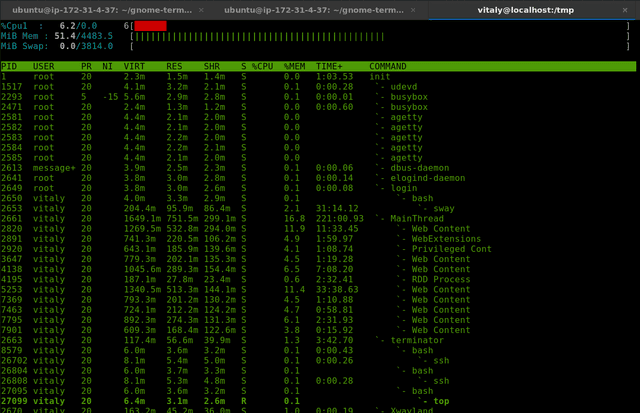The width and height of the screenshot is (640, 413).
Task: Click the -15 nice value
Action: tap(110, 97)
